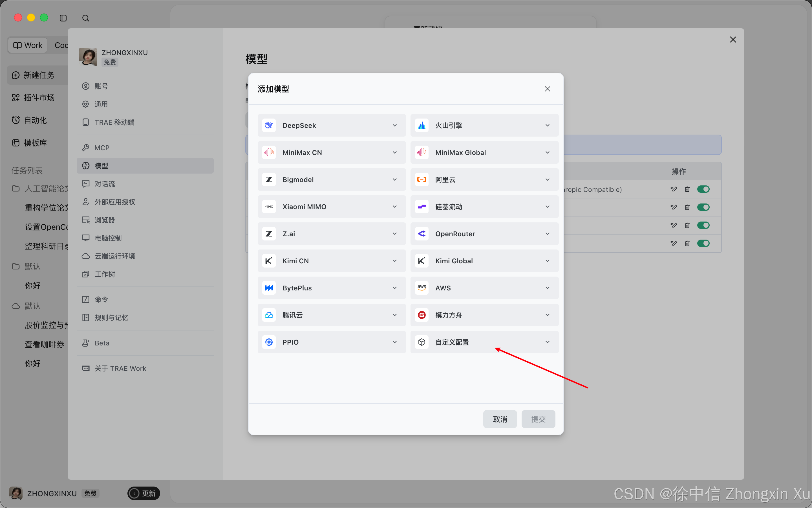Open the search magnifier icon
This screenshot has height=508, width=812.
point(85,18)
